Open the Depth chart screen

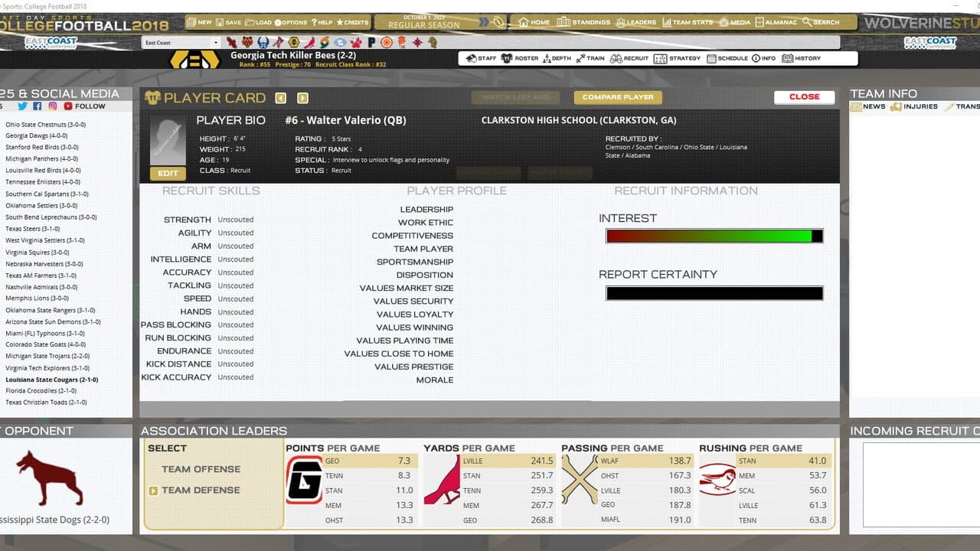[557, 58]
